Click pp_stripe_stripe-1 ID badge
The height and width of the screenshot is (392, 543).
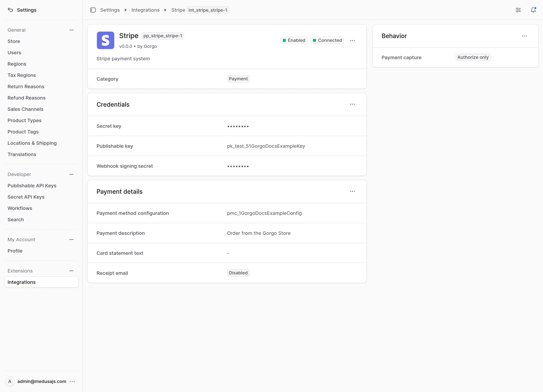163,36
